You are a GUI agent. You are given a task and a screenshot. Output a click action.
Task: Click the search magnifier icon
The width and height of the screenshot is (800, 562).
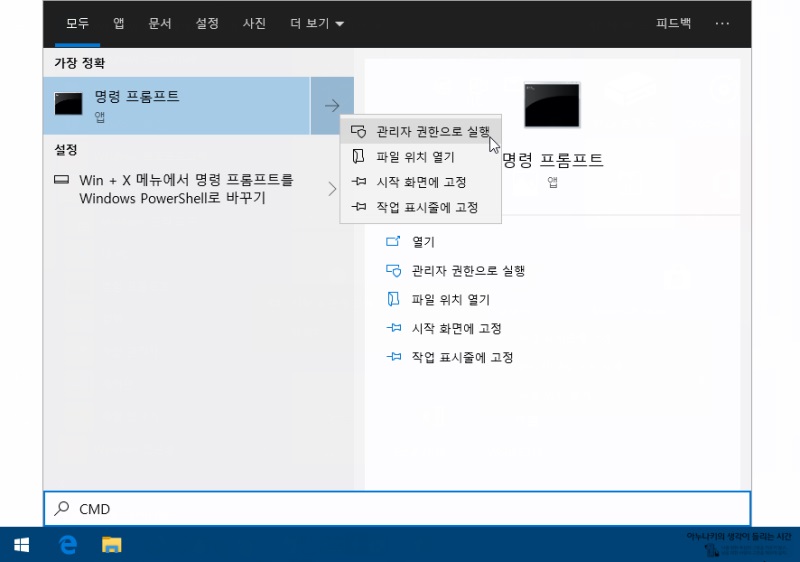point(62,508)
